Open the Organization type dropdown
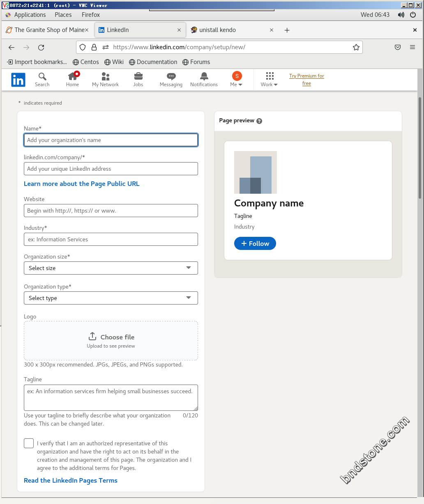Viewport: 424px width, 504px height. 111,298
